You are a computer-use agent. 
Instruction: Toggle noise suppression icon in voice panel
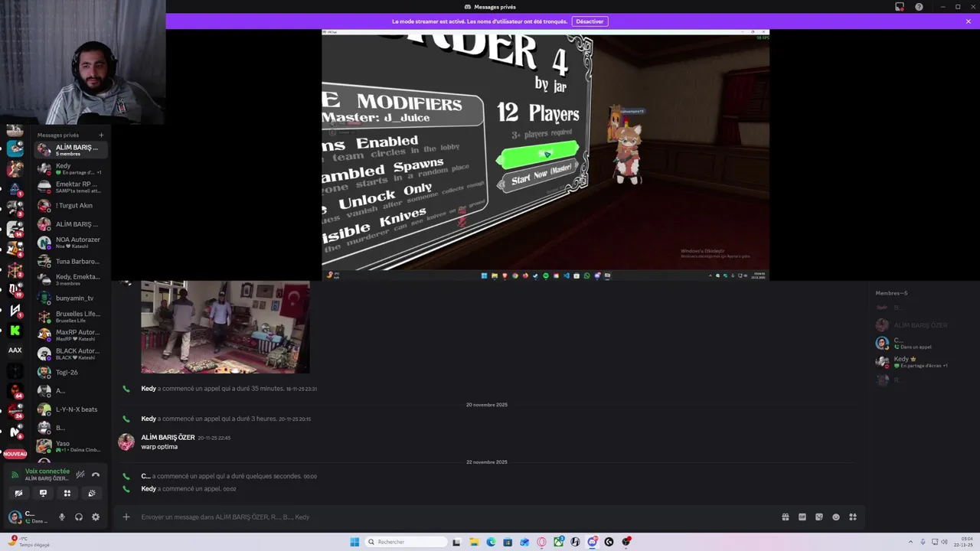[x=80, y=474]
